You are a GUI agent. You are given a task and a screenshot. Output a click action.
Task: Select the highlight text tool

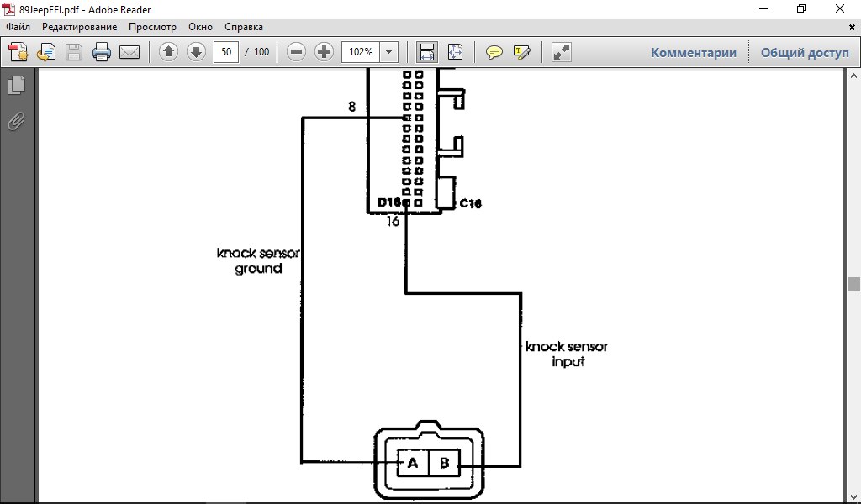coord(522,52)
